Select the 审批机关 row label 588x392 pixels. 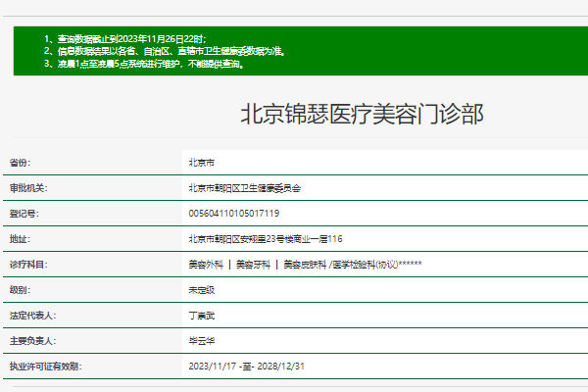coord(28,188)
